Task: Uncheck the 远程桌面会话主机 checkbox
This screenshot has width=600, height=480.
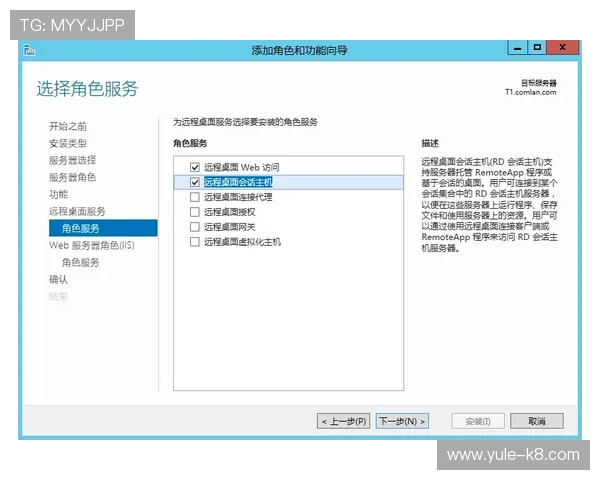Action: coord(195,182)
